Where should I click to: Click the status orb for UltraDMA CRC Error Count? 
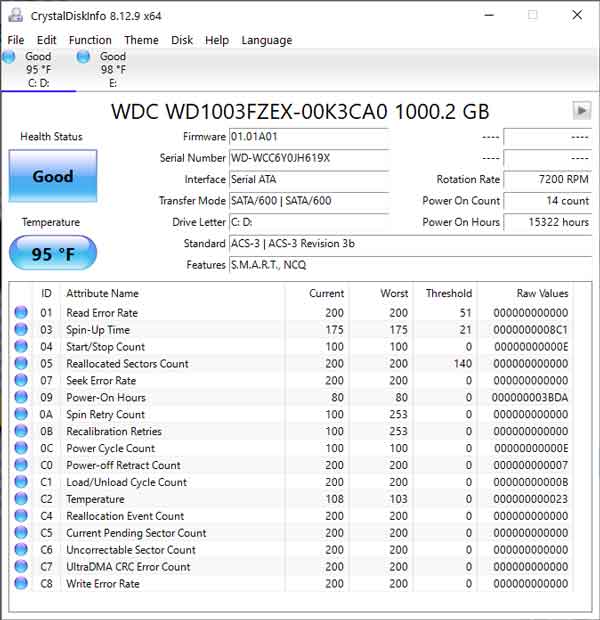(21, 567)
